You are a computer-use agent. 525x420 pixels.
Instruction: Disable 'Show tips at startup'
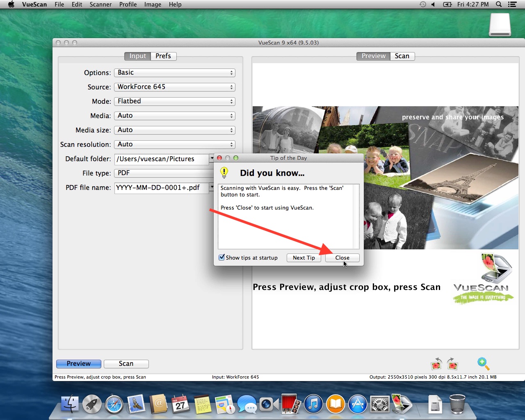(x=221, y=257)
